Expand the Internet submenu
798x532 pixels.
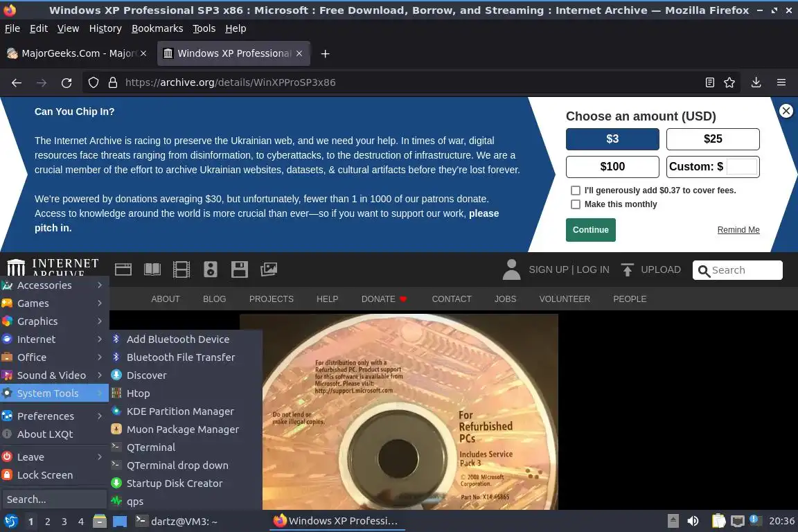tap(55, 339)
